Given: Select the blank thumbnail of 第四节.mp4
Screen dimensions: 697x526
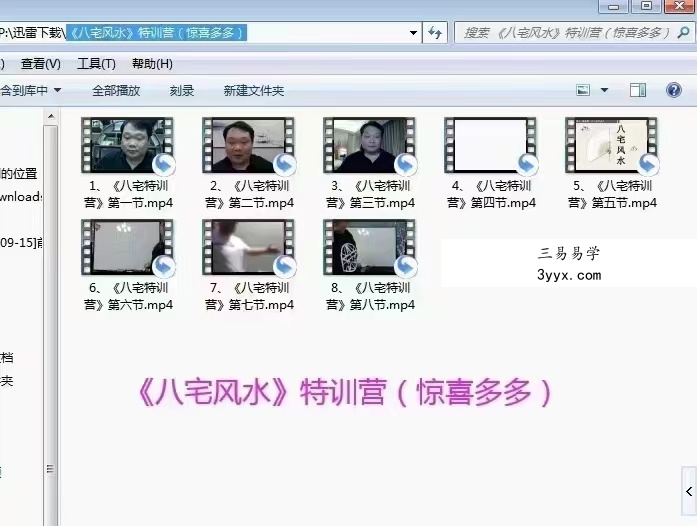Looking at the screenshot, I should click(490, 145).
